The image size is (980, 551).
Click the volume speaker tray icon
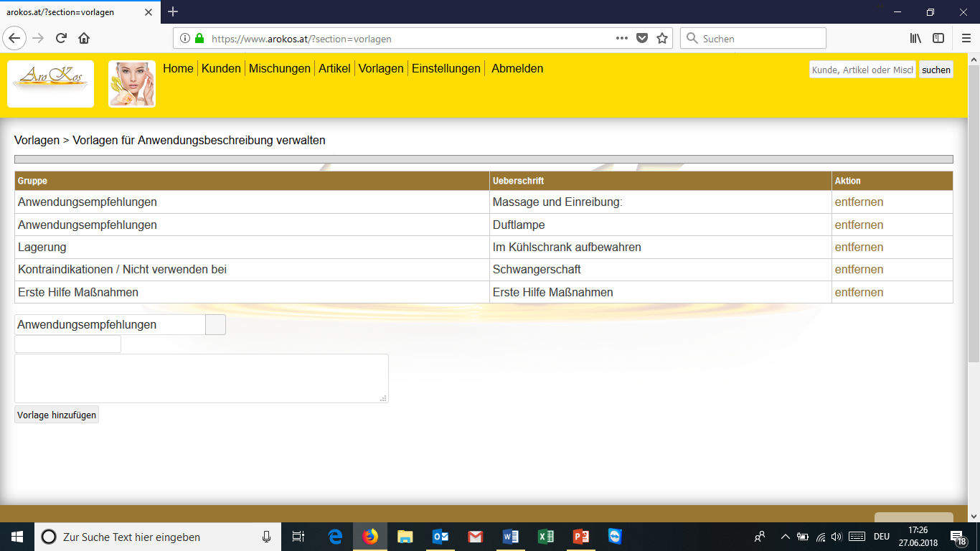837,537
